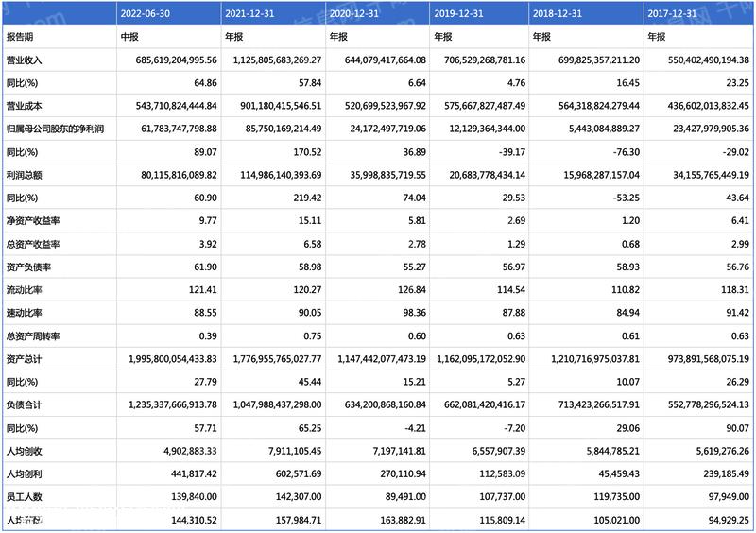Select the 流动比率 row label

pyautogui.click(x=25, y=290)
